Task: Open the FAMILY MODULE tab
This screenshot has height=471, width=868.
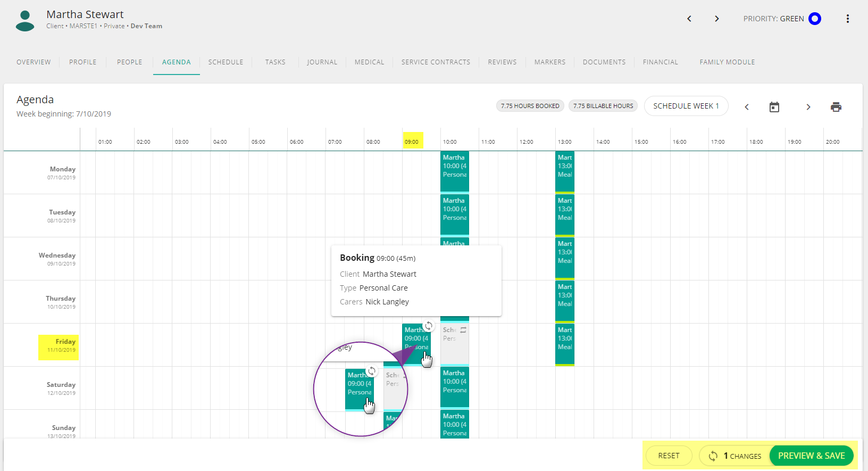Action: point(728,62)
